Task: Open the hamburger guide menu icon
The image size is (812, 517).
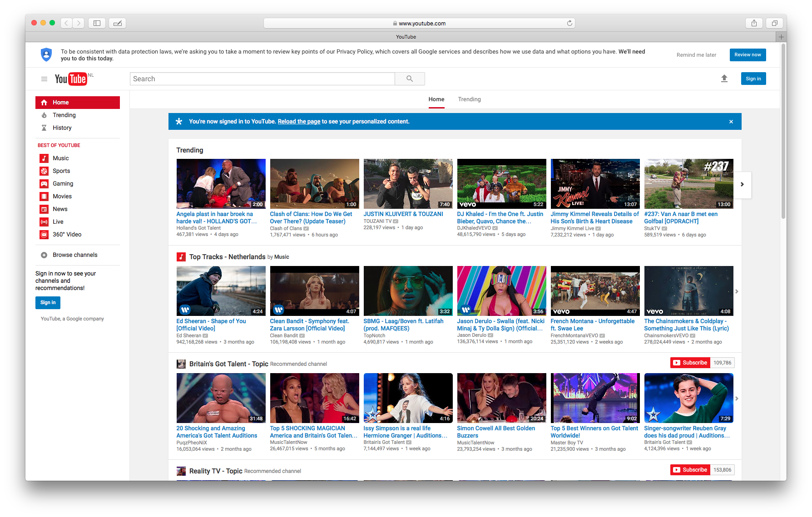Action: click(x=44, y=79)
